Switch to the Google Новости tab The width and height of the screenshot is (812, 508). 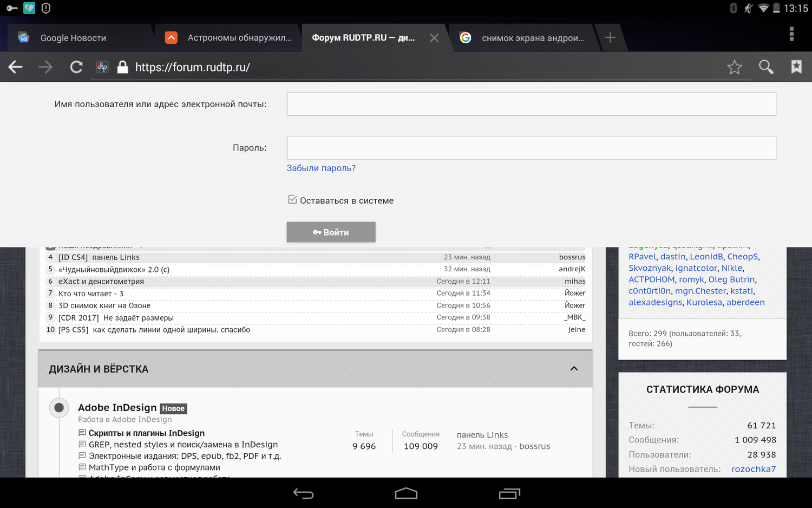click(73, 38)
